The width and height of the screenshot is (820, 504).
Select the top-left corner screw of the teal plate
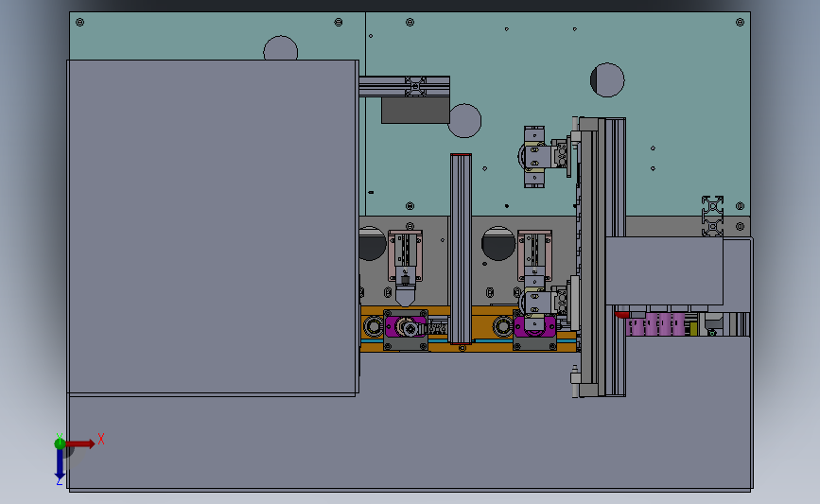pyautogui.click(x=80, y=22)
